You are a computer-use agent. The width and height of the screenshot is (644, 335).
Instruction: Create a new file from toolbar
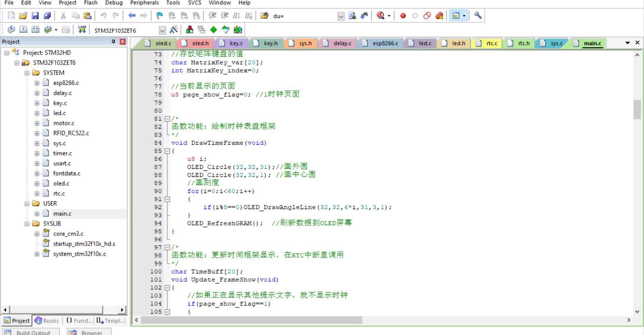tap(11, 16)
